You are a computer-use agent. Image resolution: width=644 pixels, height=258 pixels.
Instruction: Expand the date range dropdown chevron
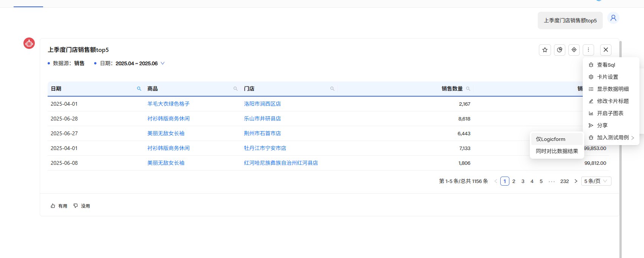(x=163, y=63)
